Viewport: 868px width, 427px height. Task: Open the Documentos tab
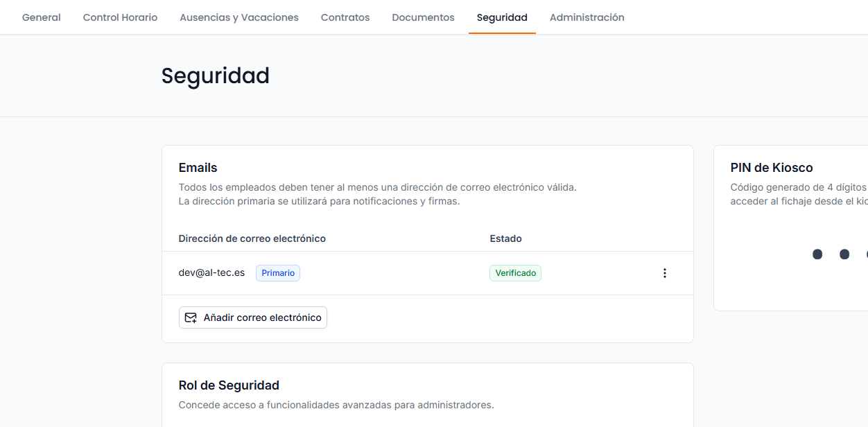(x=423, y=17)
